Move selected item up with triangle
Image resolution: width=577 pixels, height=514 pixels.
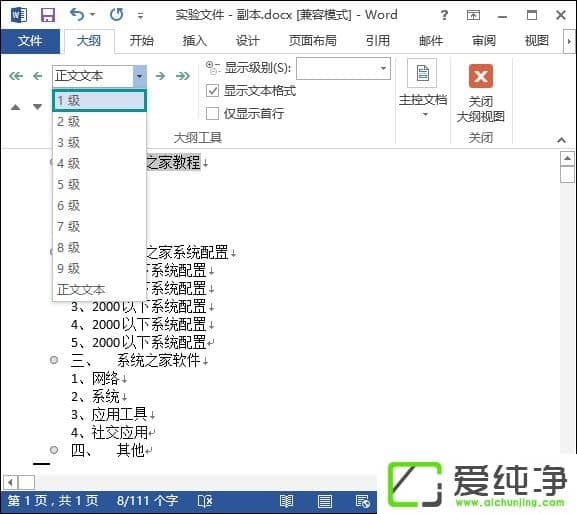(x=15, y=107)
